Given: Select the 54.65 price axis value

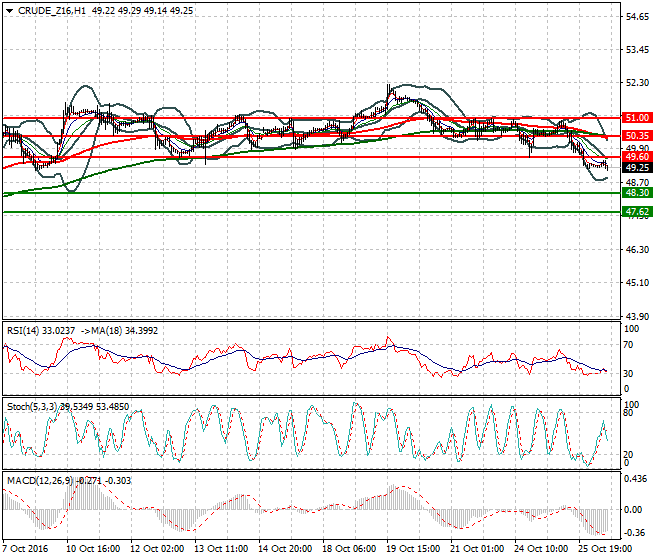Looking at the screenshot, I should coord(637,16).
